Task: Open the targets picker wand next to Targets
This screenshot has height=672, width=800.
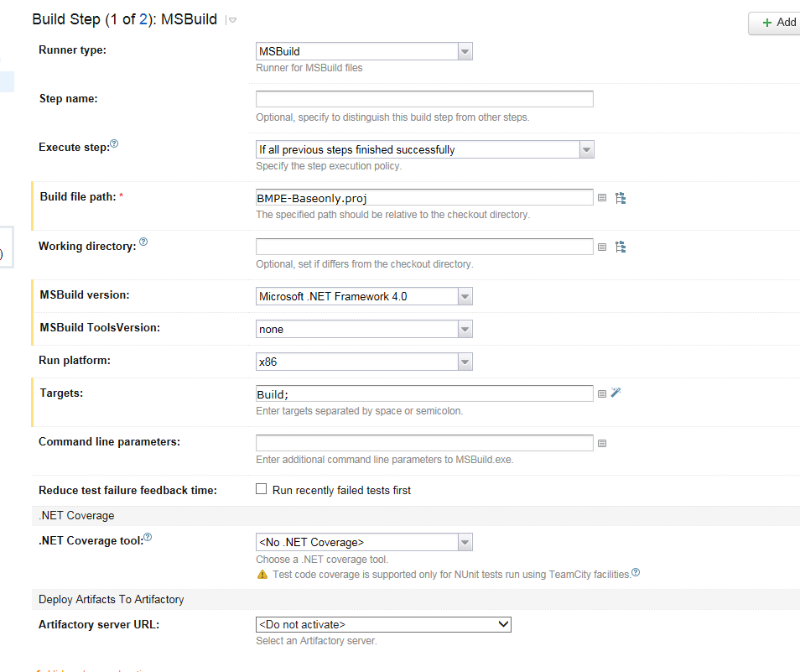Action: point(616,393)
